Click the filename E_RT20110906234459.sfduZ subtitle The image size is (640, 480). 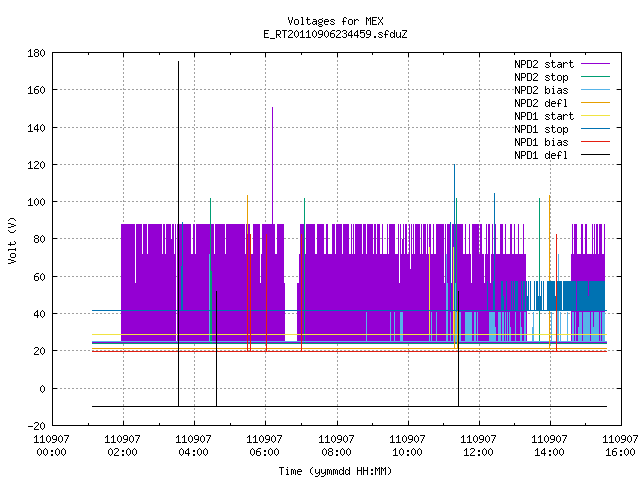pos(335,34)
